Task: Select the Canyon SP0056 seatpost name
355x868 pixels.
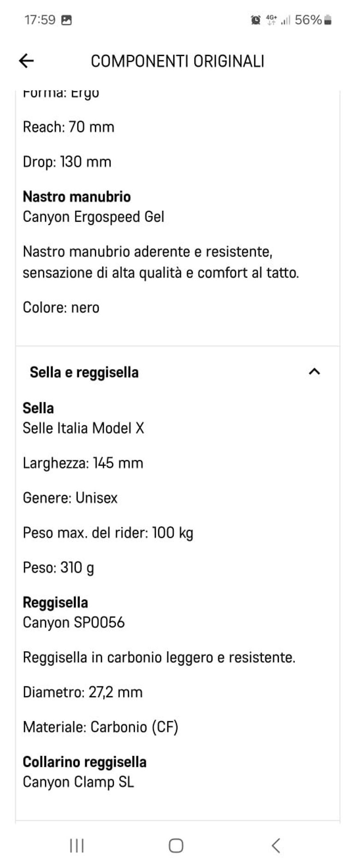Action: point(74,622)
